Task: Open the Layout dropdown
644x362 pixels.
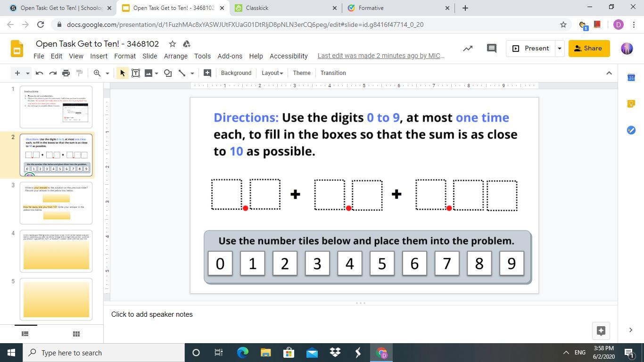Action: click(x=272, y=73)
